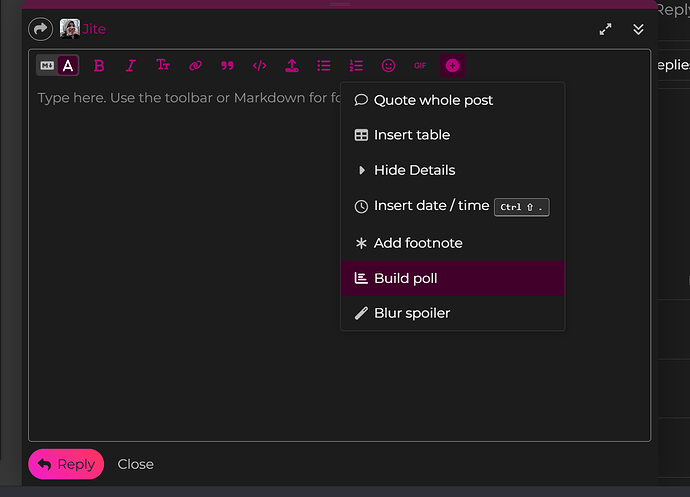Screen dimensions: 690x497
Task: Choose Add footnote
Action: tap(452, 243)
